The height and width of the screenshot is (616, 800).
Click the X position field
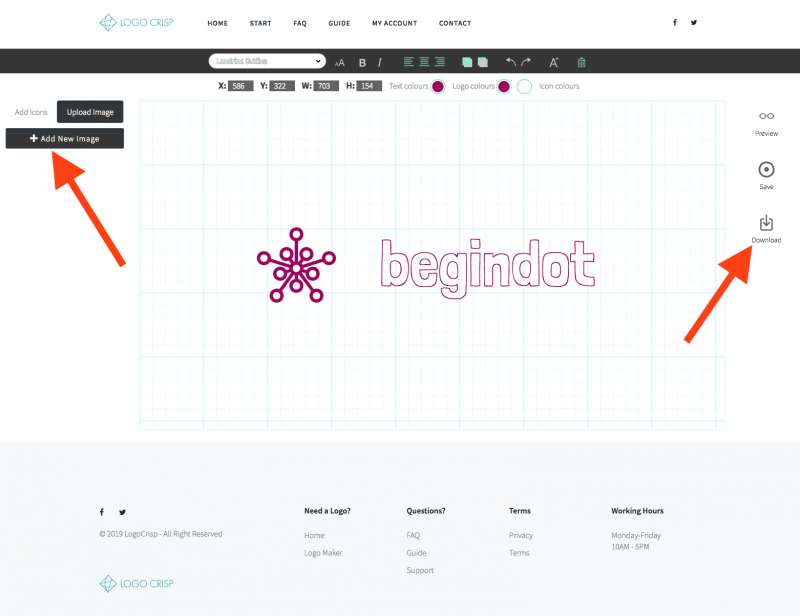240,86
